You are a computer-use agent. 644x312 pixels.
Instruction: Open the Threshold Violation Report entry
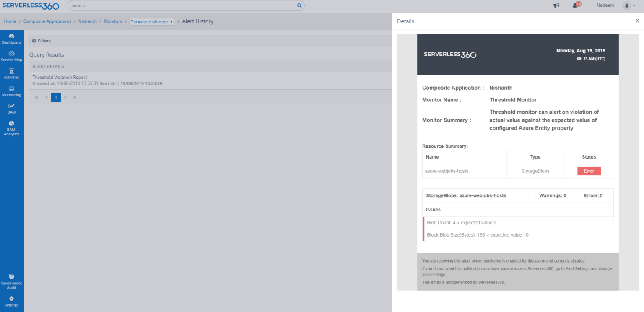[60, 77]
